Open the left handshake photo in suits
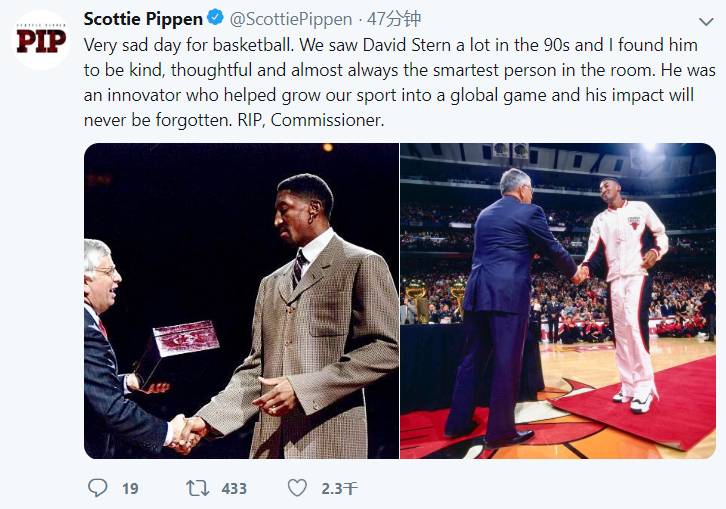726x509 pixels. coord(241,300)
